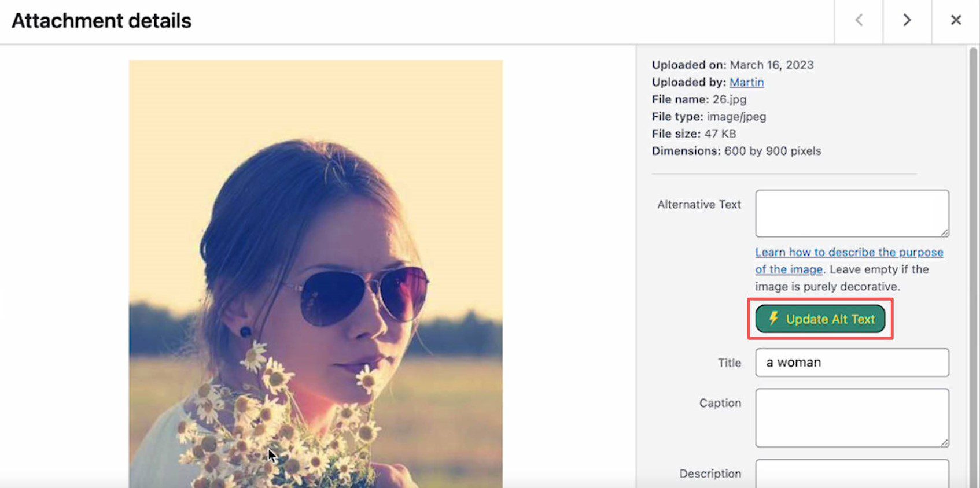This screenshot has height=488, width=980.
Task: Go to next attachment with right chevron
Action: (x=907, y=21)
